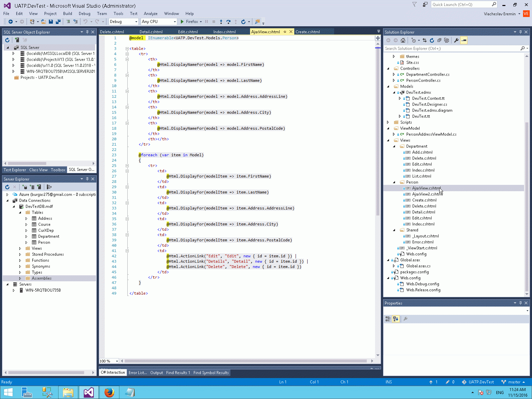Click Collapse All in Solution Explorer toolbar
Viewport: 532px width, 399px height.
point(439,40)
